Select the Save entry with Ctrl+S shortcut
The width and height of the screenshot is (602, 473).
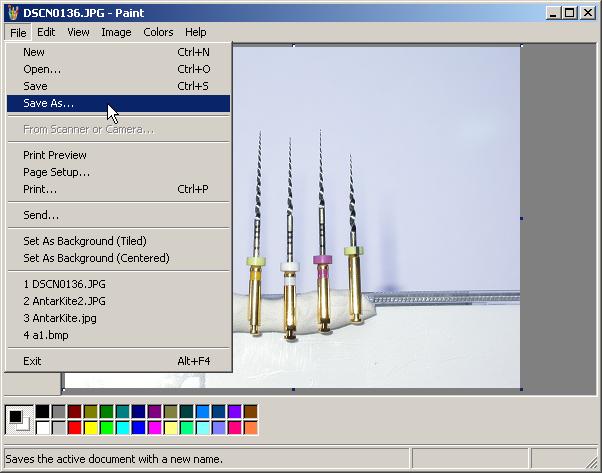[118, 86]
